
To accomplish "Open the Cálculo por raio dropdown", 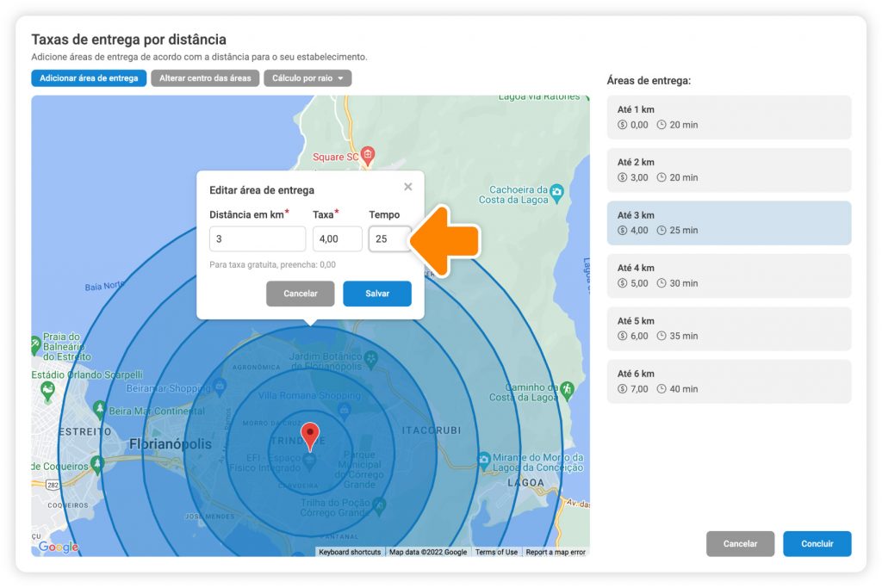I will pos(307,78).
